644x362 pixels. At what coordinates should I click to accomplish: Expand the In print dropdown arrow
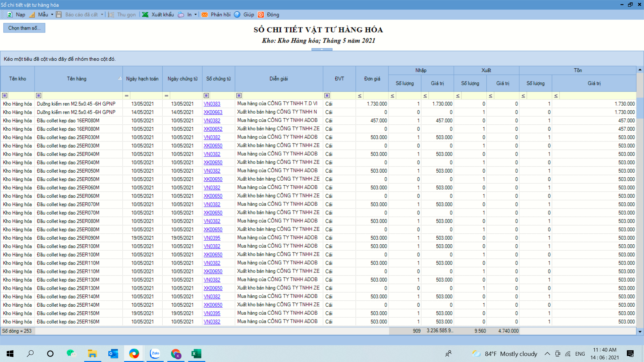click(196, 15)
